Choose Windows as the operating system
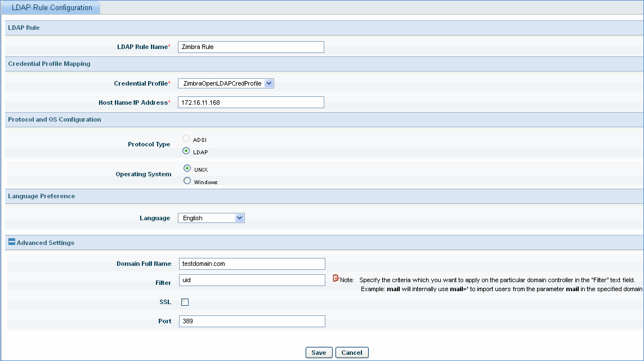The width and height of the screenshot is (644, 361). (x=187, y=181)
